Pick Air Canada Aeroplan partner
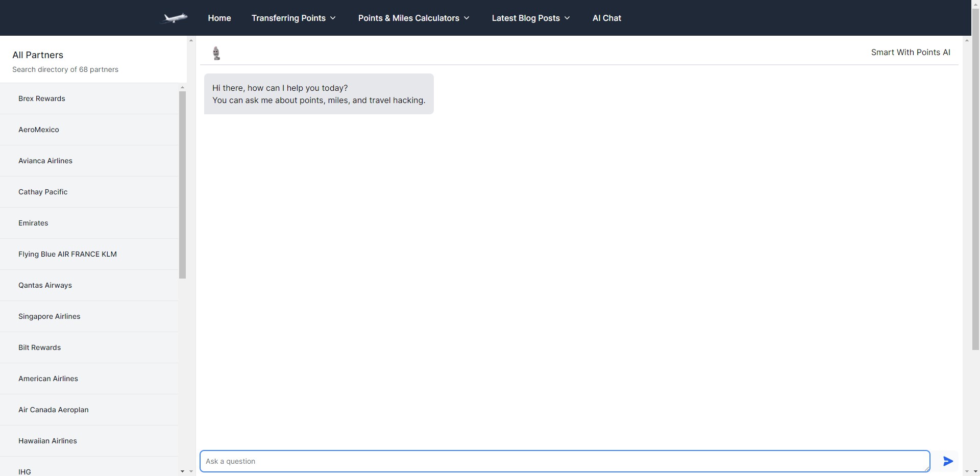 point(54,410)
